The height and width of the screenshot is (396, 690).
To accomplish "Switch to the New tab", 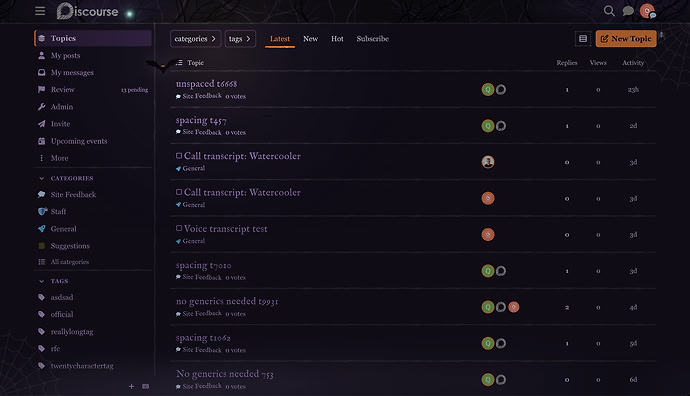I will tap(310, 39).
